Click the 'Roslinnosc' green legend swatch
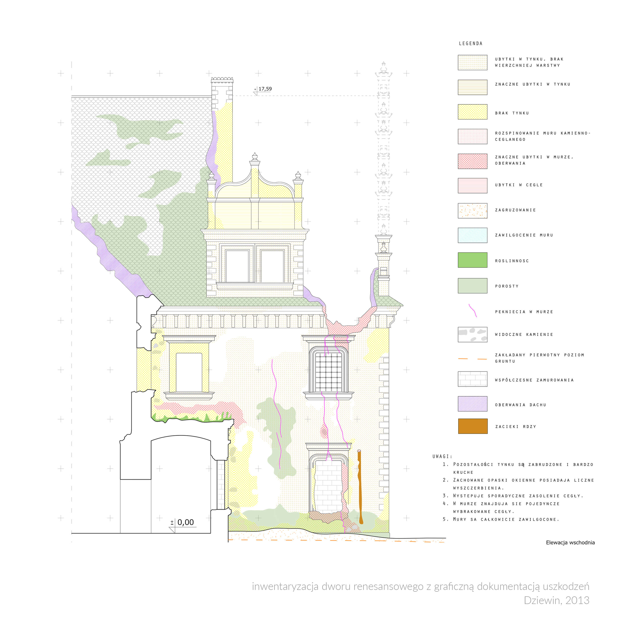 472,260
